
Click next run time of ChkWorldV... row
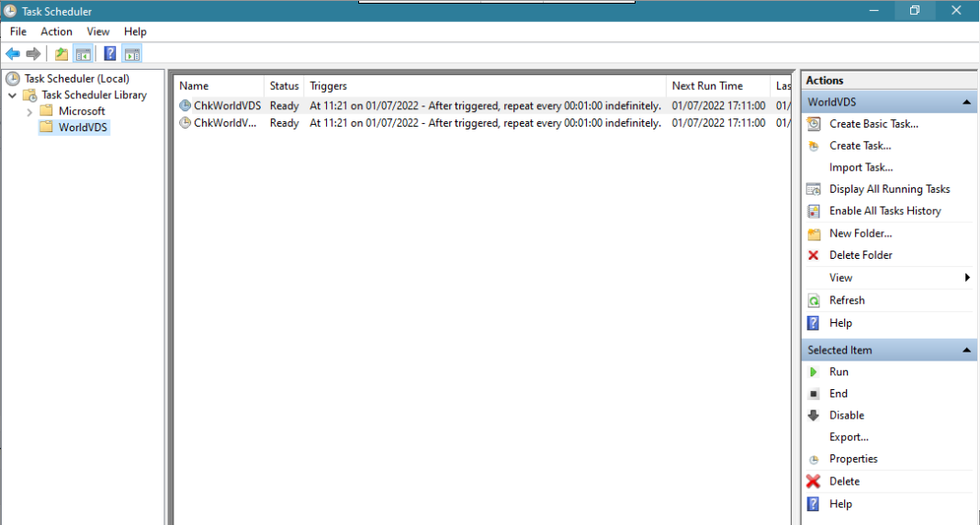[x=719, y=123]
